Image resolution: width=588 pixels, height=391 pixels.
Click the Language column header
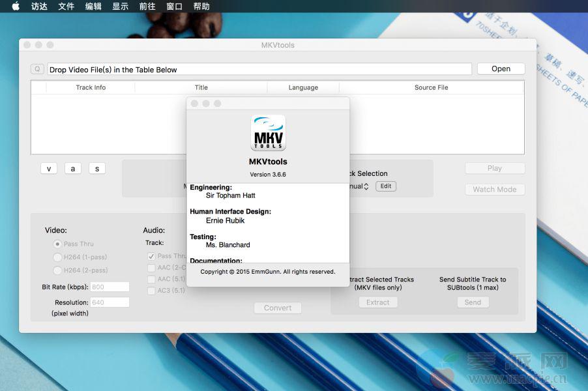(303, 87)
